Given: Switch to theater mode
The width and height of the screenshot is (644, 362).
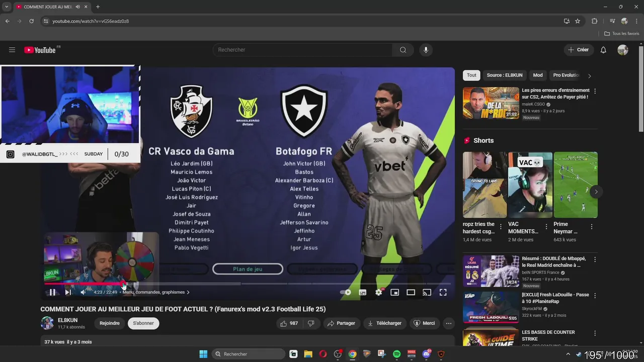Looking at the screenshot, I should pos(411,292).
